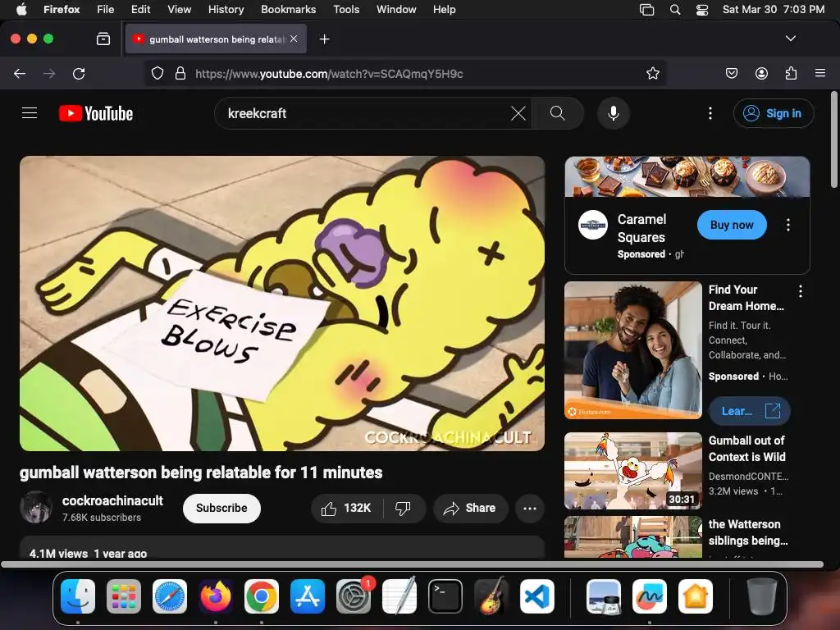Open Save to Pocket
This screenshot has height=630, width=840.
(732, 73)
